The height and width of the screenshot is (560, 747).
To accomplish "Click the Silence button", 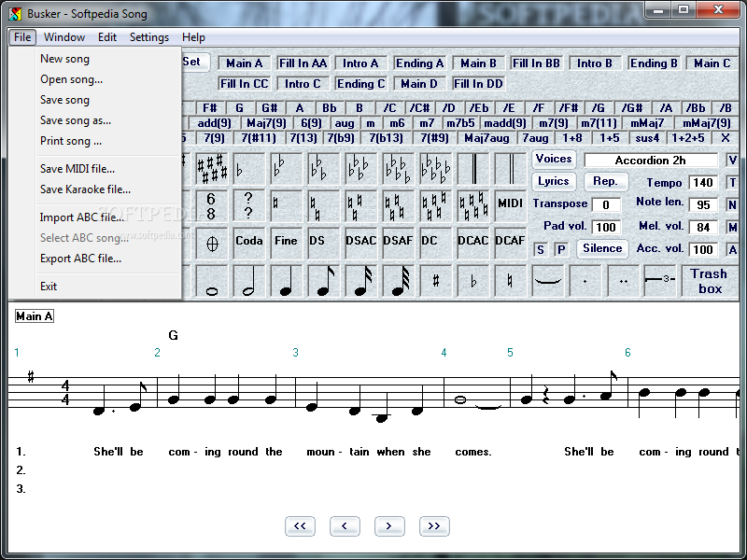I will pos(602,248).
